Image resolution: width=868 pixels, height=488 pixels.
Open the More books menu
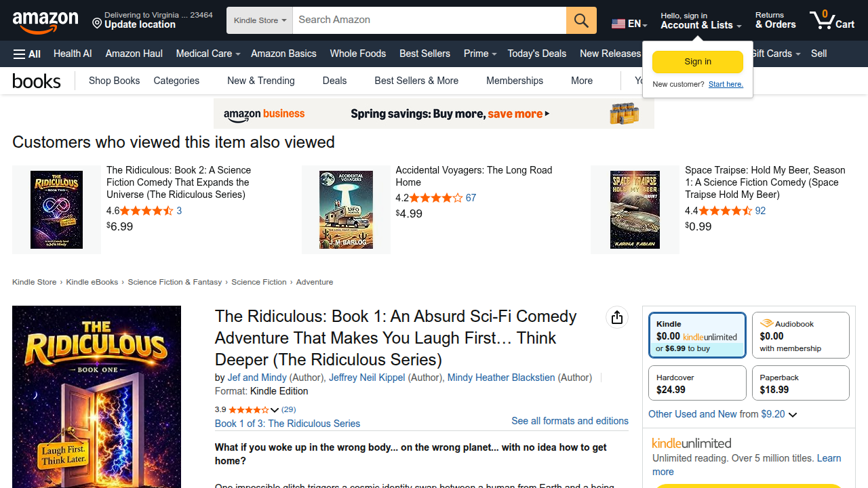582,81
